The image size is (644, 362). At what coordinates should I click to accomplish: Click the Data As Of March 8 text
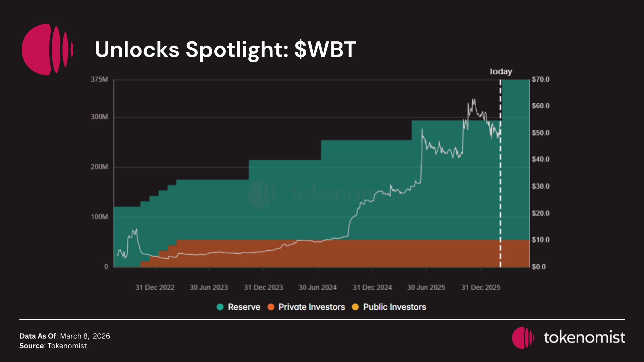tap(65, 336)
